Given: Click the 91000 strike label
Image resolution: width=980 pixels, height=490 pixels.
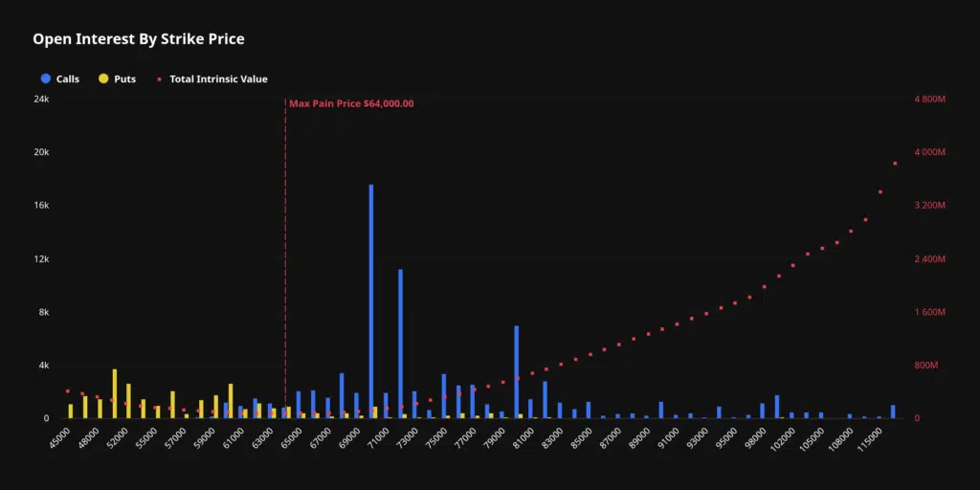Looking at the screenshot, I should (670, 437).
